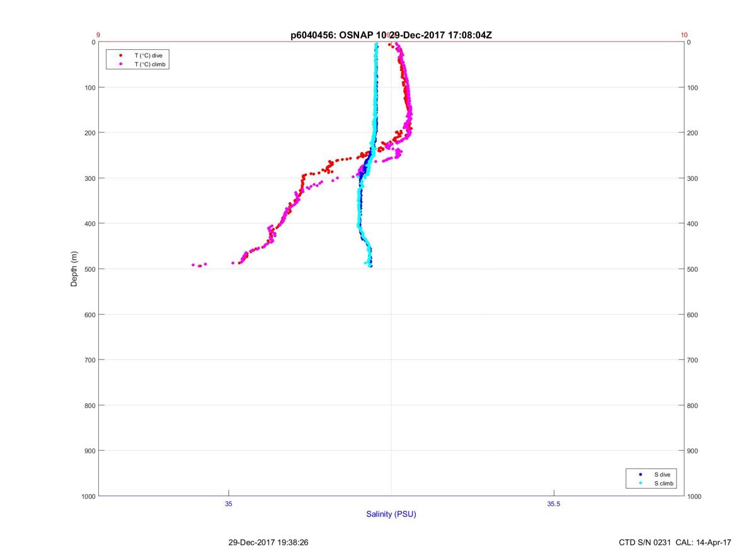This screenshot has height=558, width=756.
Task: Click the 500 tick on the right depth axis
Action: pos(693,269)
